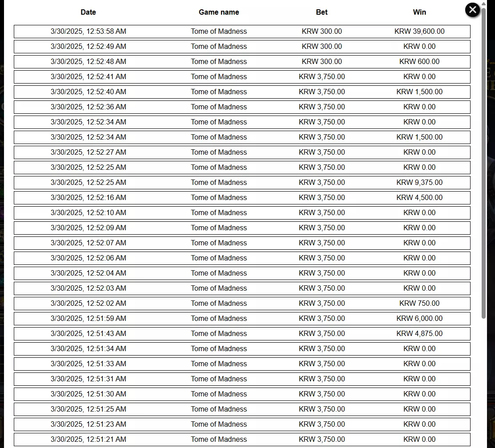Select the 12:52:49 AM history row

coord(242,47)
